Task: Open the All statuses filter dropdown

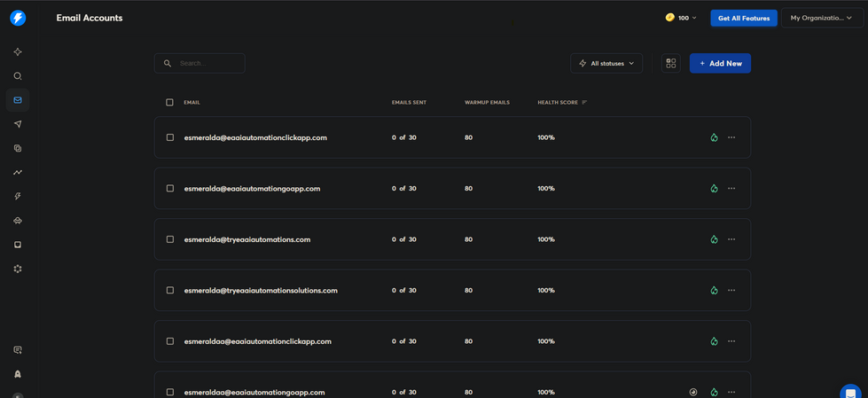Action: [606, 63]
